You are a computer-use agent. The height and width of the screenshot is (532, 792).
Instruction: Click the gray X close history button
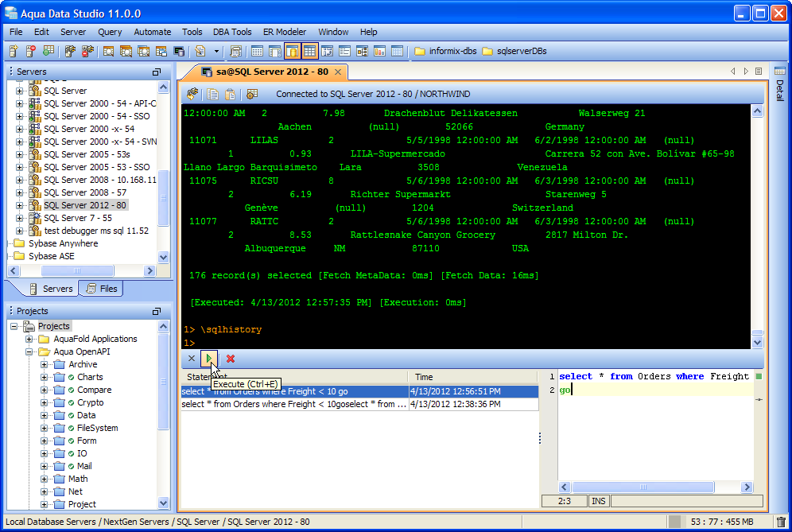tap(192, 359)
